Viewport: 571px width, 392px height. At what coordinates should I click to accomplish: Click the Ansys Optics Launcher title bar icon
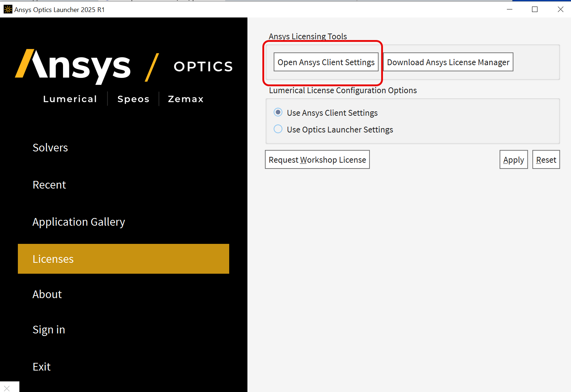[x=8, y=9]
